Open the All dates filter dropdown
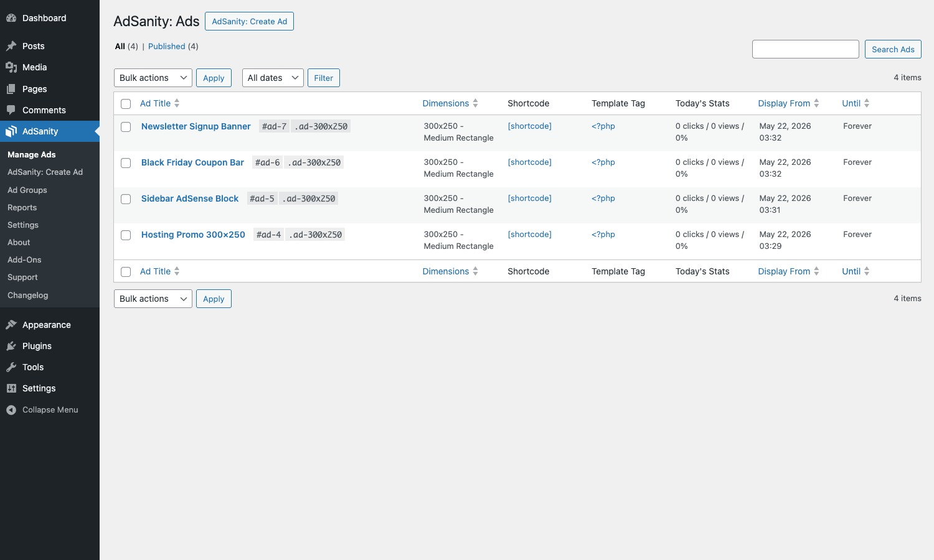934x560 pixels. [273, 78]
